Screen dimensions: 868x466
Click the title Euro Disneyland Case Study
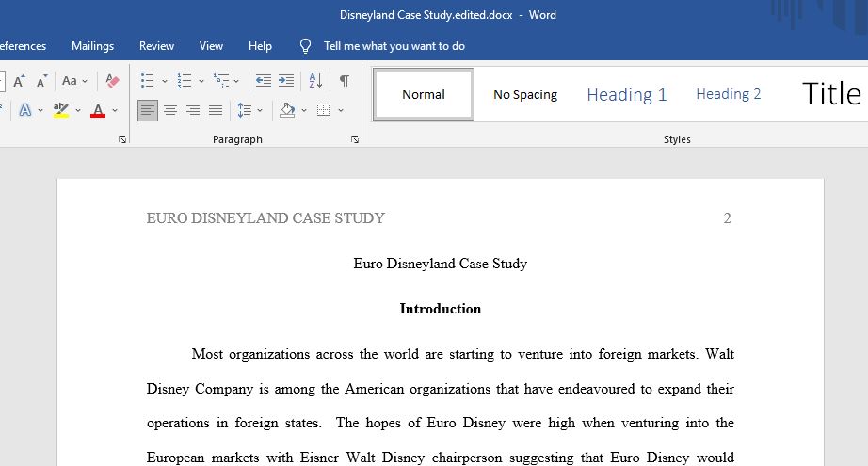(440, 264)
